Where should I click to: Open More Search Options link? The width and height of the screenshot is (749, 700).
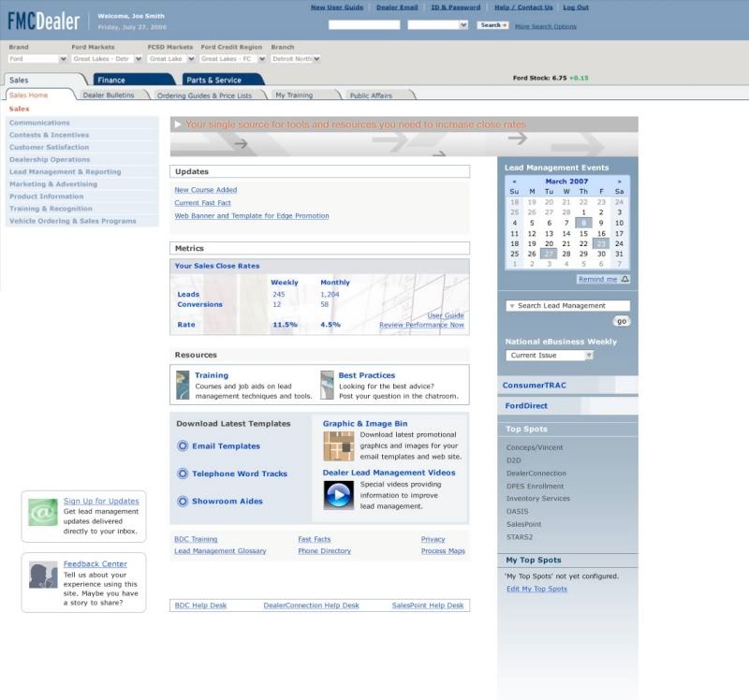coord(546,26)
